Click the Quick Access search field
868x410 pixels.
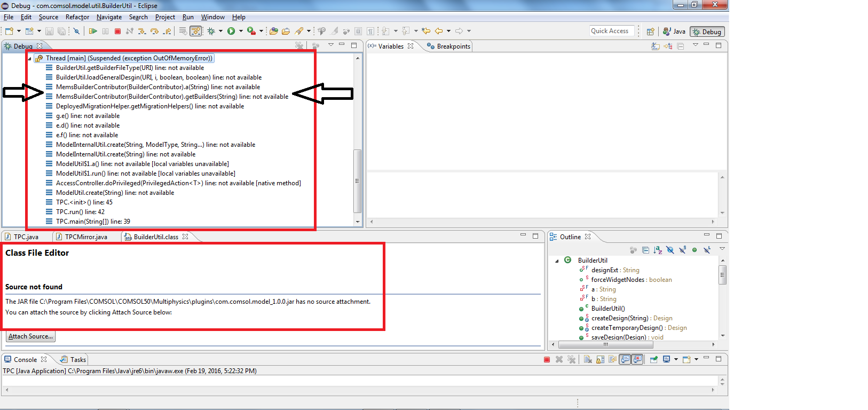coord(611,31)
